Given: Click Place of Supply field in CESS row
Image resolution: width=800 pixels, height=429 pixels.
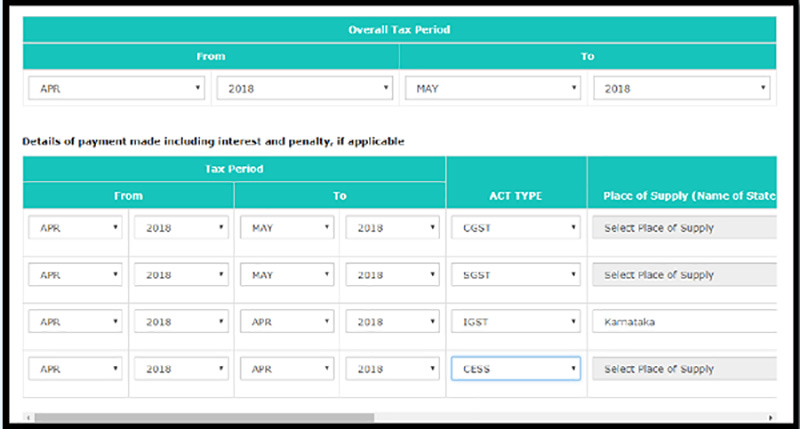Looking at the screenshot, I should coord(686,369).
